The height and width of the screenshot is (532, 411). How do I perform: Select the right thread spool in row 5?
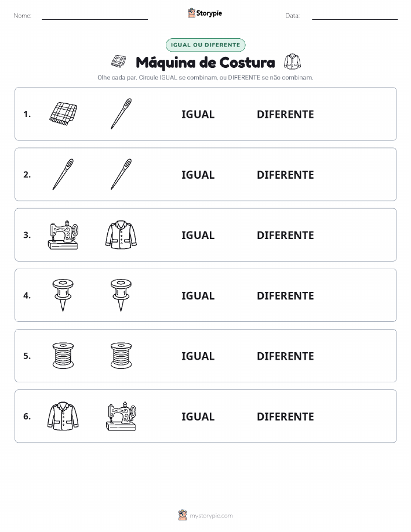tap(121, 356)
